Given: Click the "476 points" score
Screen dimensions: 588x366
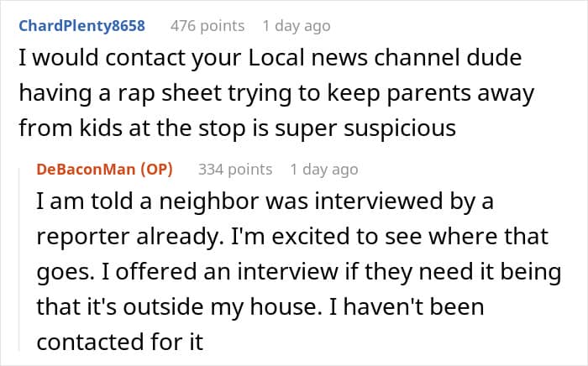Looking at the screenshot, I should click(206, 26).
